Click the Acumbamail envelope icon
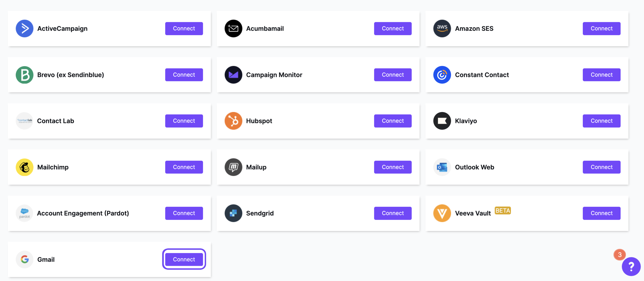The image size is (644, 281). (233, 29)
